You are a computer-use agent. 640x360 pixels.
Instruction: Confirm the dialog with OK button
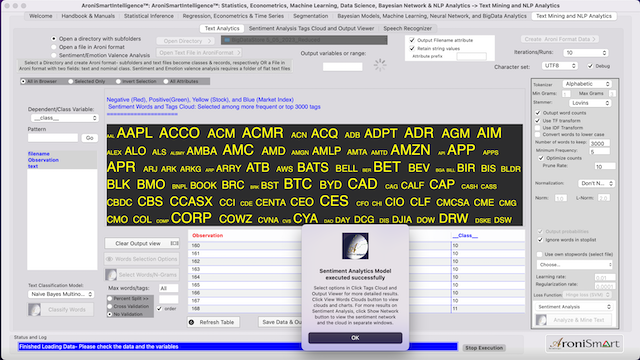click(355, 338)
